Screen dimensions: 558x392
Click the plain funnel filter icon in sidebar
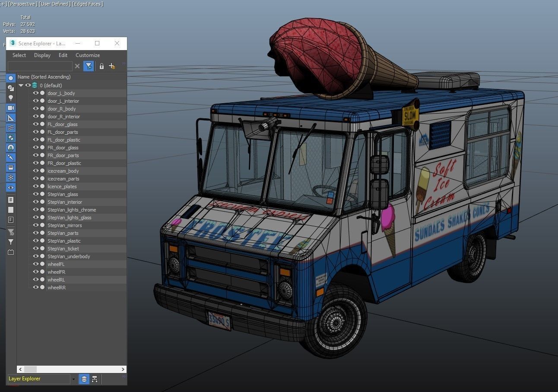(x=11, y=242)
